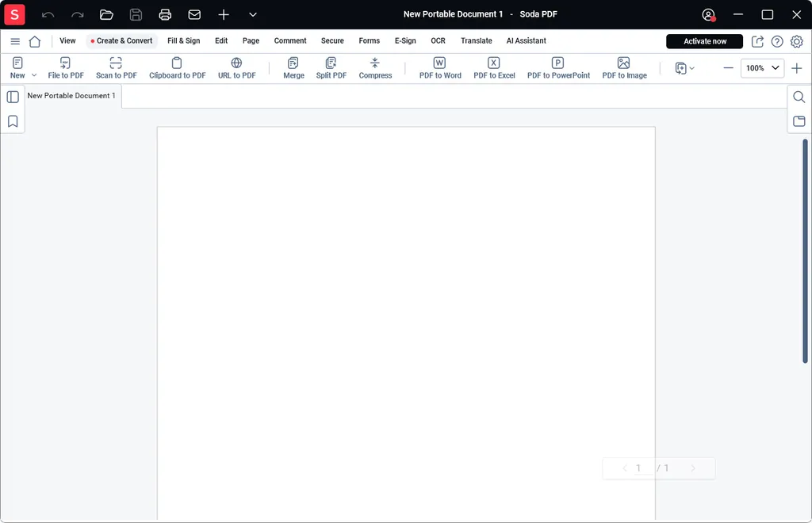The height and width of the screenshot is (523, 812).
Task: Open the bookmarks panel
Action: (x=13, y=121)
